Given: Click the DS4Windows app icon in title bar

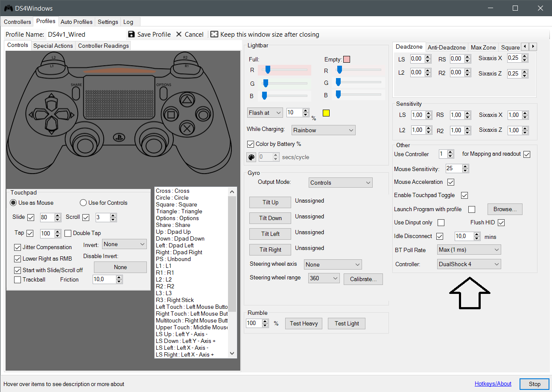Looking at the screenshot, I should (x=8, y=8).
